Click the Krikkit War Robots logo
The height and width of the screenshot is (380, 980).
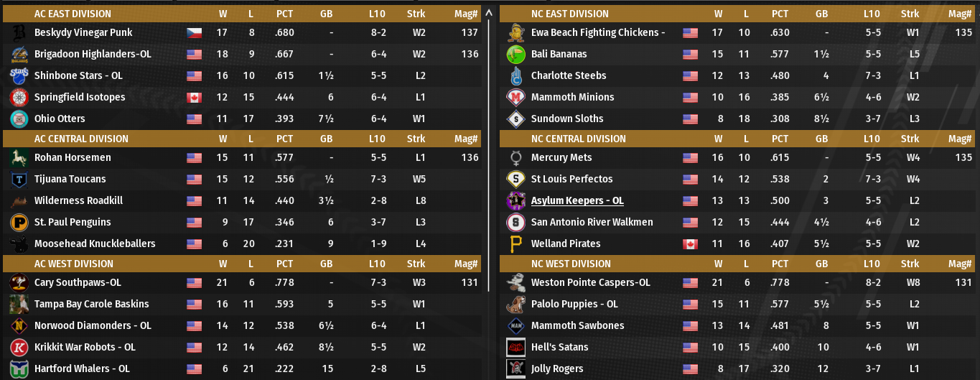click(19, 347)
